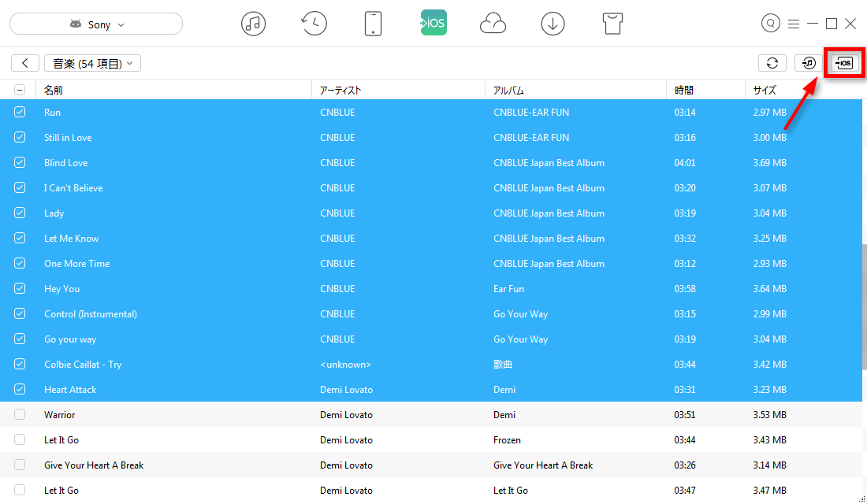Check the Warrior song checkbox

20,414
